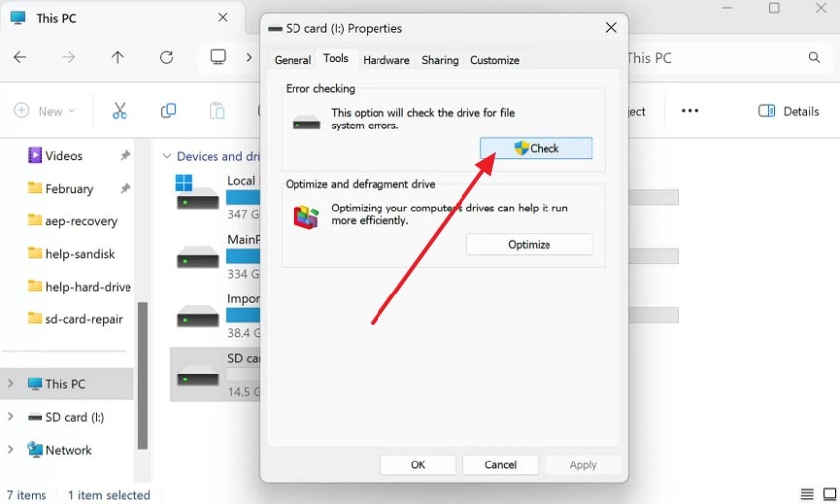Close the SD card Properties dialog

point(611,28)
